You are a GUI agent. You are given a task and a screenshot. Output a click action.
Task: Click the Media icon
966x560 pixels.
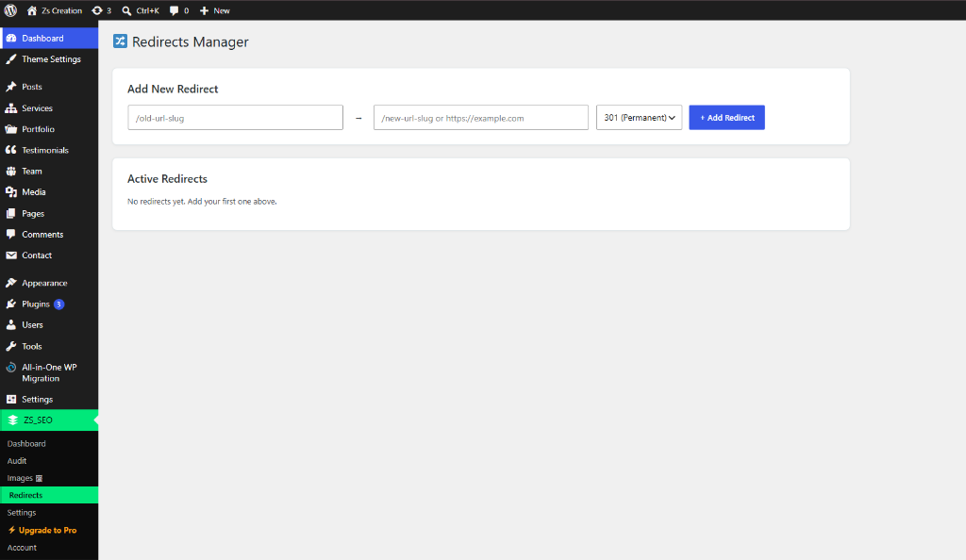point(11,192)
